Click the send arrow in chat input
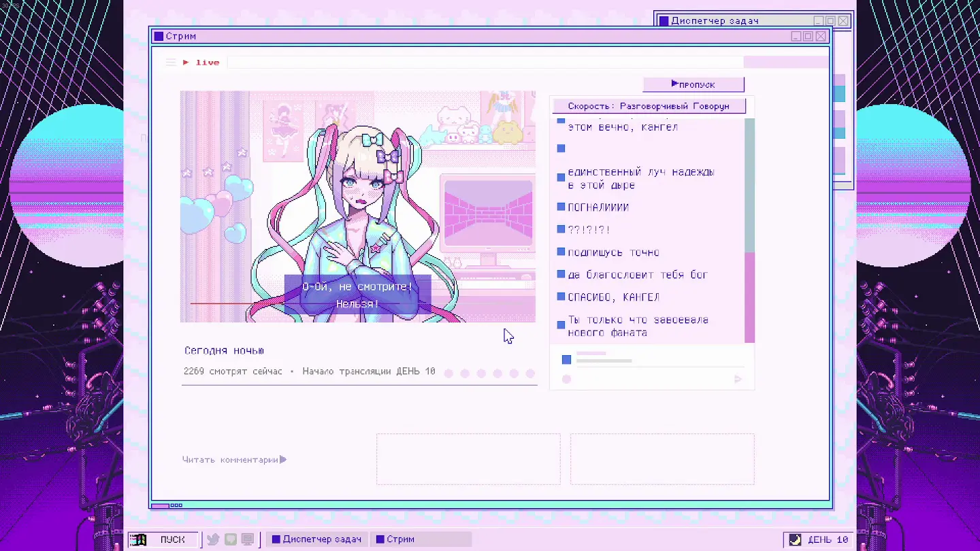Screen dimensions: 980x551 click(x=738, y=379)
